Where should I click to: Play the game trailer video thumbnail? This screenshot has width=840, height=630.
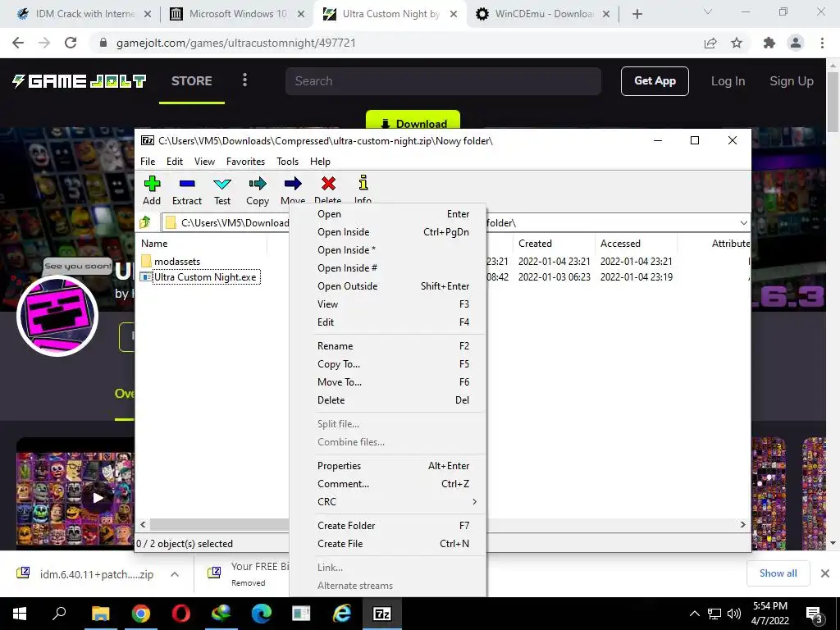(x=98, y=498)
